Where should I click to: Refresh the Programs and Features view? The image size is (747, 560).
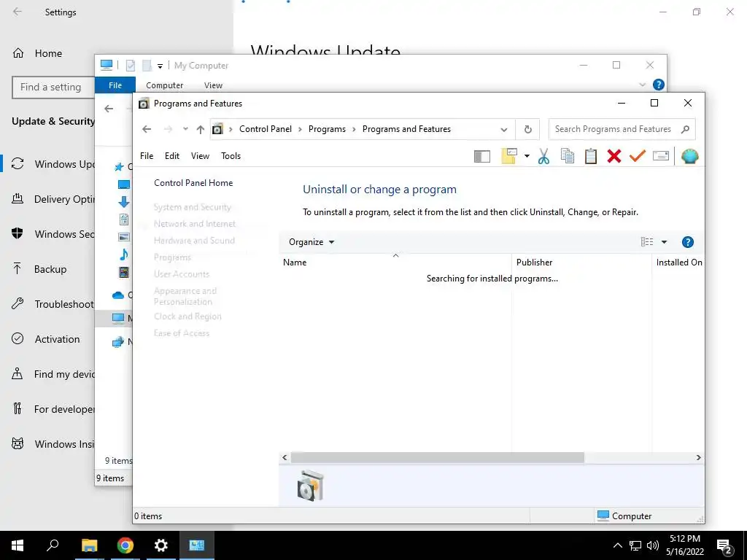coord(527,130)
